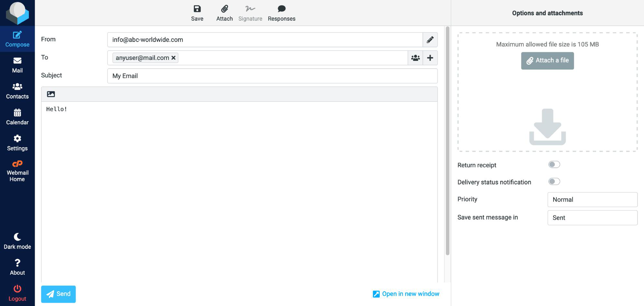Click the image icon in editor toolbar

point(51,94)
